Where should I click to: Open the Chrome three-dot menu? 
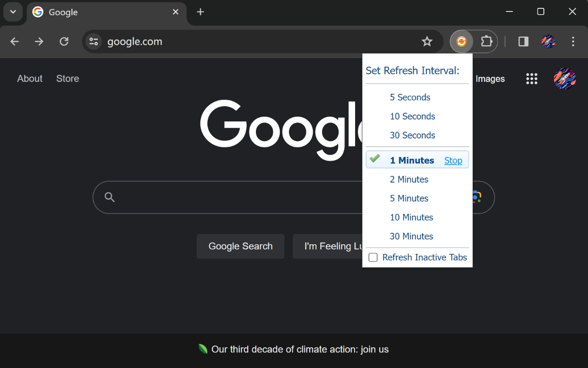[x=573, y=41]
